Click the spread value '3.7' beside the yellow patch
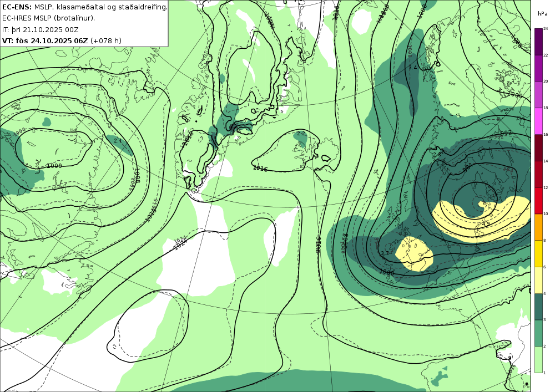The image size is (555, 392). pos(385,253)
